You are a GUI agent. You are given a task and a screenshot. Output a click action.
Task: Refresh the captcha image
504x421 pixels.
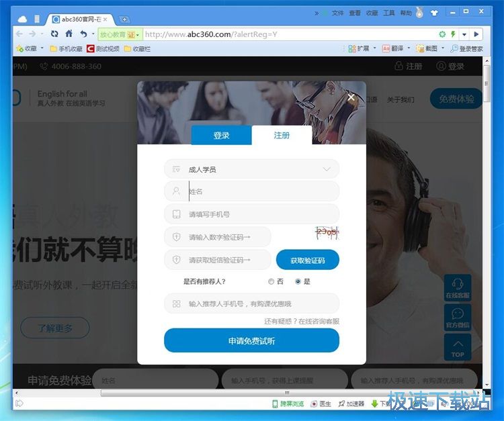pos(327,232)
